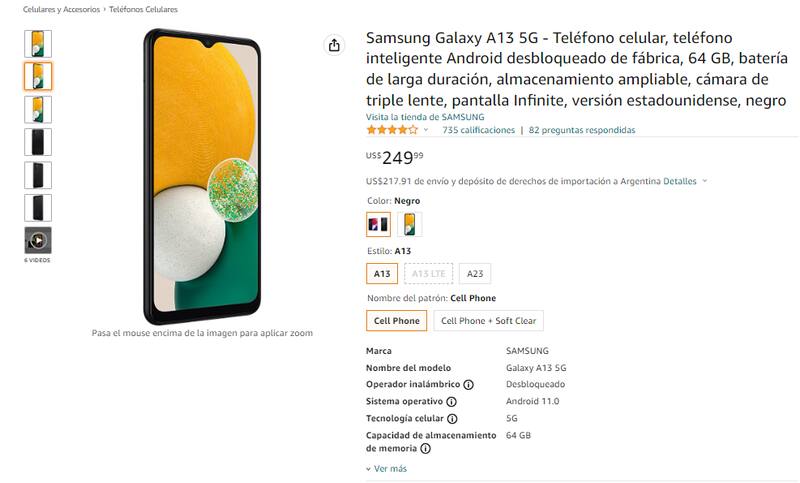Open 735 calificaciones reviews link

tap(479, 130)
